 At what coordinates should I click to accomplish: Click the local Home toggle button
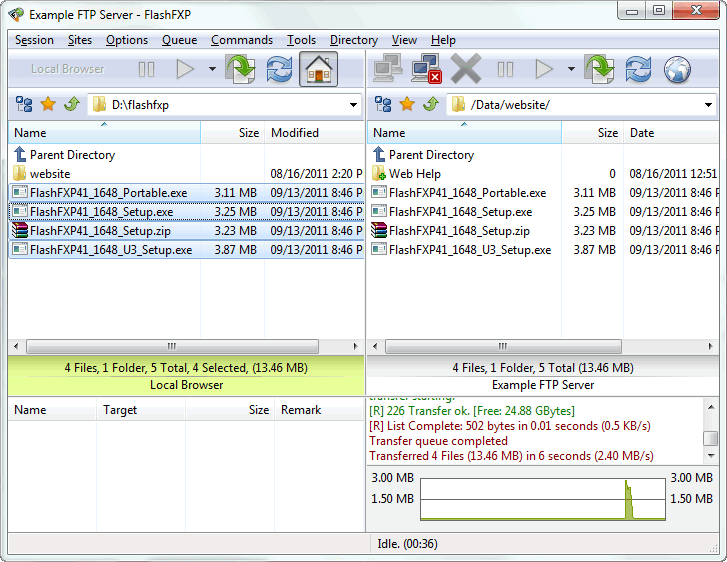click(318, 69)
